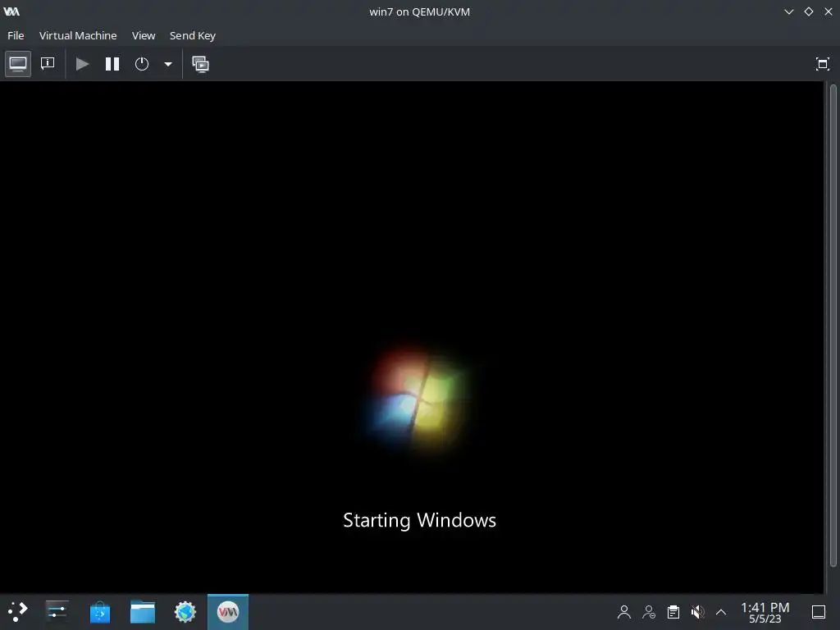Image resolution: width=840 pixels, height=630 pixels.
Task: Pause the virtual machine
Action: pos(112,64)
